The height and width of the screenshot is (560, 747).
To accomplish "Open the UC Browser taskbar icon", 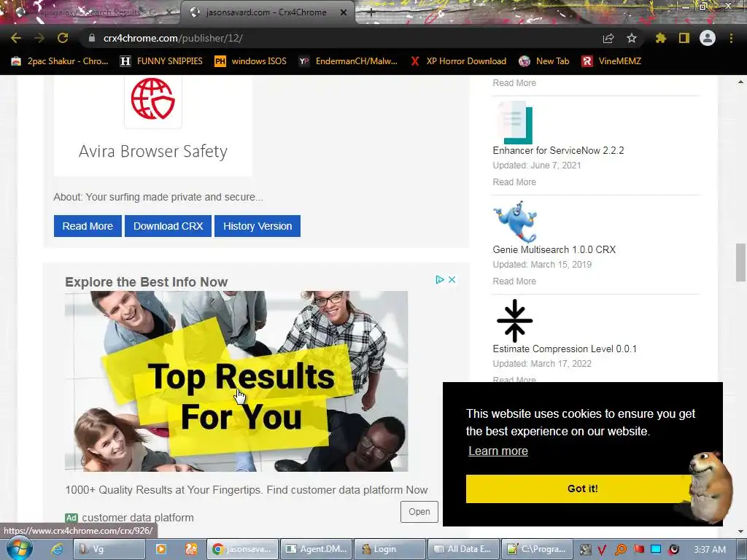I will (191, 549).
